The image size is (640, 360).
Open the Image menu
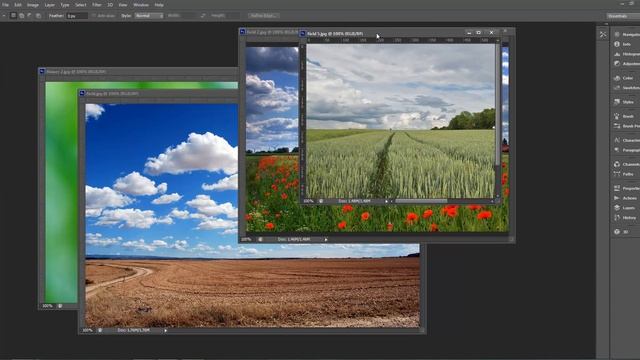coord(33,5)
